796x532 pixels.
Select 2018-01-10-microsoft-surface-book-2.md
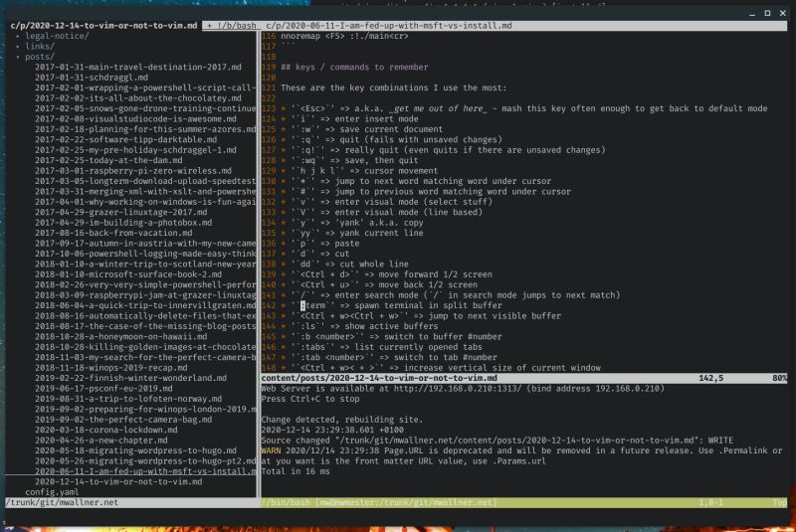pyautogui.click(x=128, y=274)
